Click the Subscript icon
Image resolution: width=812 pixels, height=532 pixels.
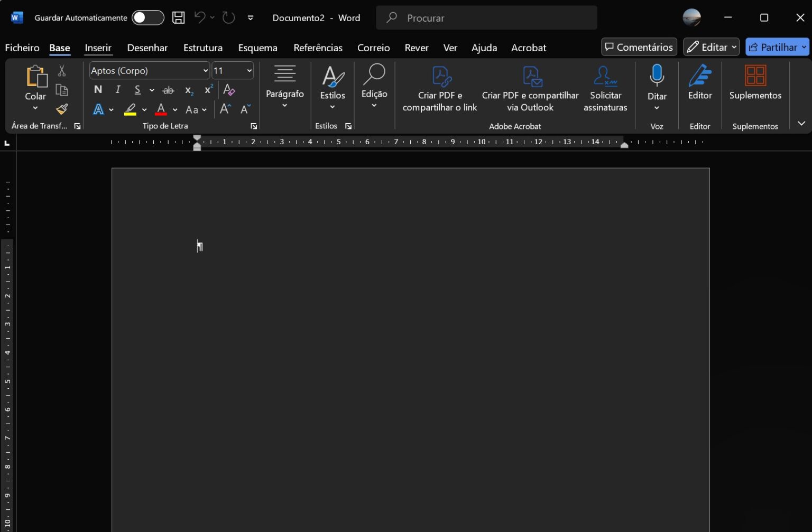pyautogui.click(x=189, y=90)
